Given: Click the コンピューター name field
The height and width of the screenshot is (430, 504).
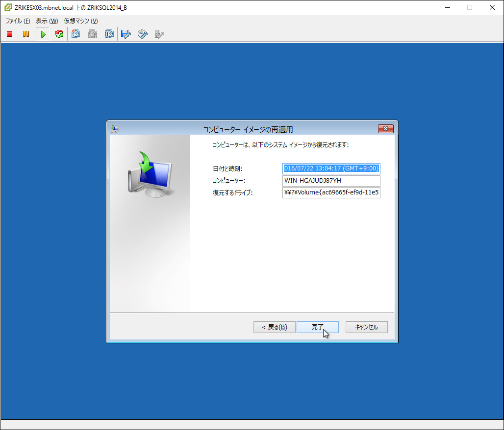Looking at the screenshot, I should coord(331,181).
